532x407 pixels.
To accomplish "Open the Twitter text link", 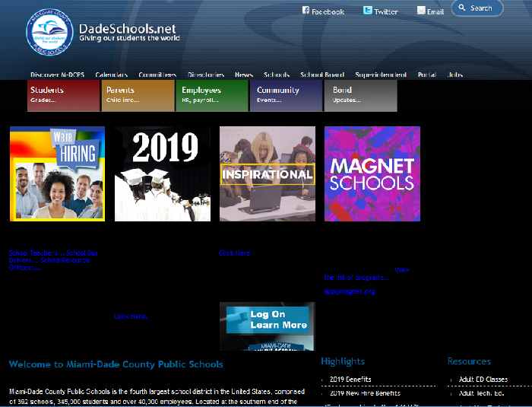I will click(386, 12).
